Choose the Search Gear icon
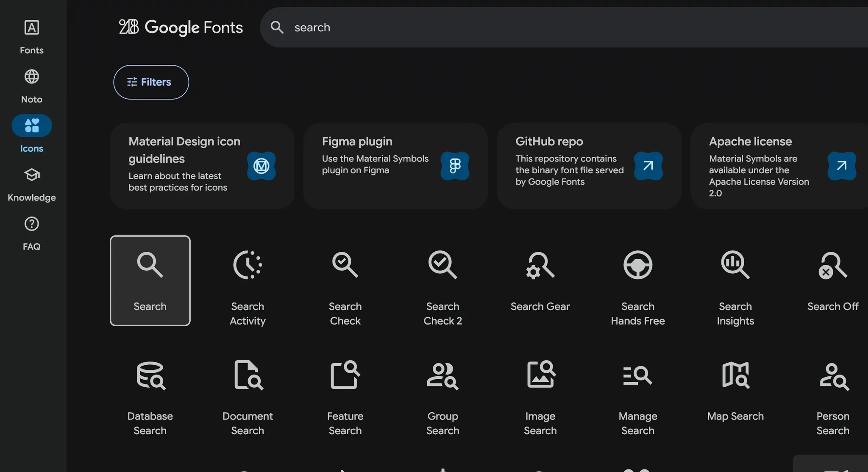The width and height of the screenshot is (868, 472). coord(540,280)
